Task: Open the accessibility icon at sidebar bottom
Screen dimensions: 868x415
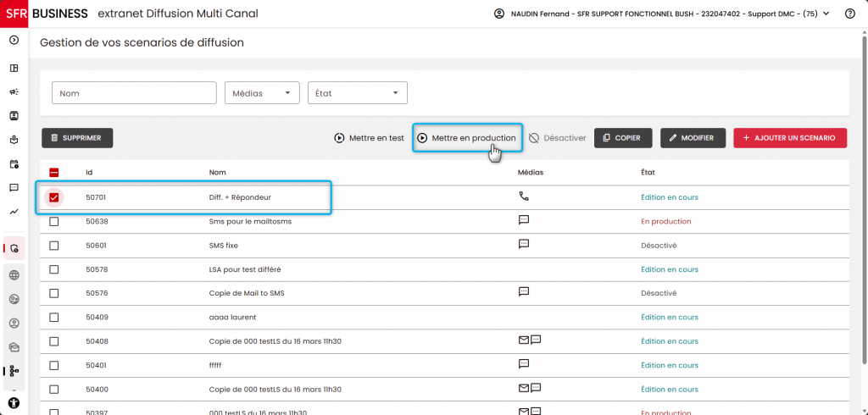Action: click(x=14, y=402)
